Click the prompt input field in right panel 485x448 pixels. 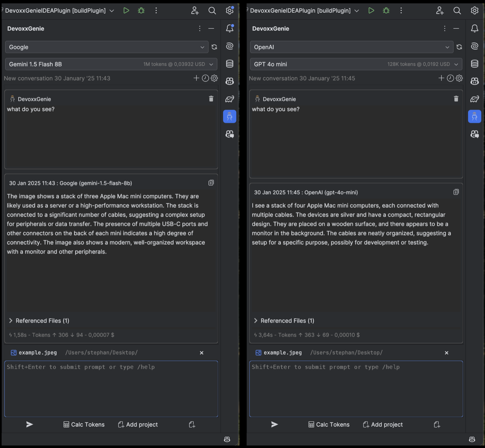point(356,389)
